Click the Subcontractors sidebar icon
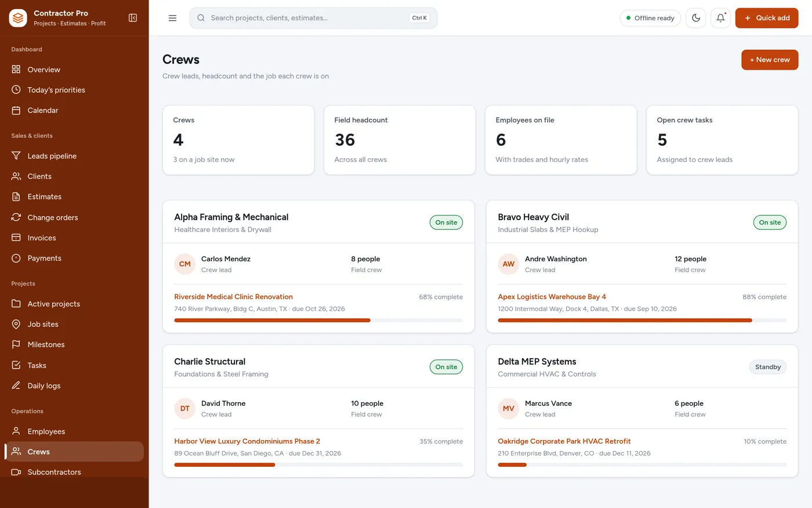 pyautogui.click(x=16, y=472)
